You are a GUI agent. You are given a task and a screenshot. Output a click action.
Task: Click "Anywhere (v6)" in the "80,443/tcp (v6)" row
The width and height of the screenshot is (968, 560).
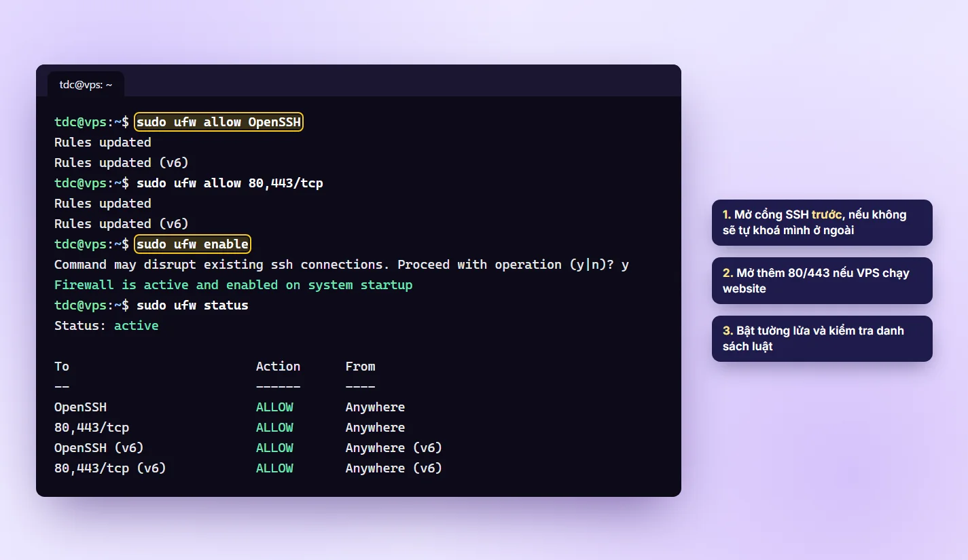click(394, 468)
